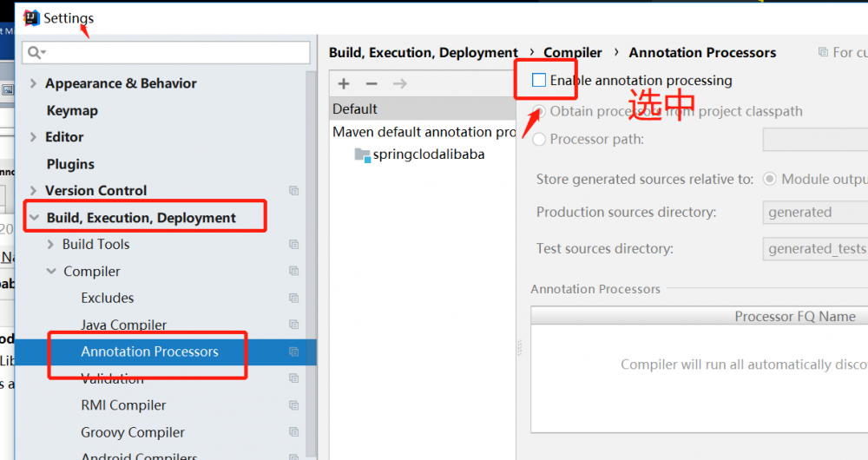The height and width of the screenshot is (460, 868).
Task: Expand Appearance & Behavior section
Action: (33, 84)
